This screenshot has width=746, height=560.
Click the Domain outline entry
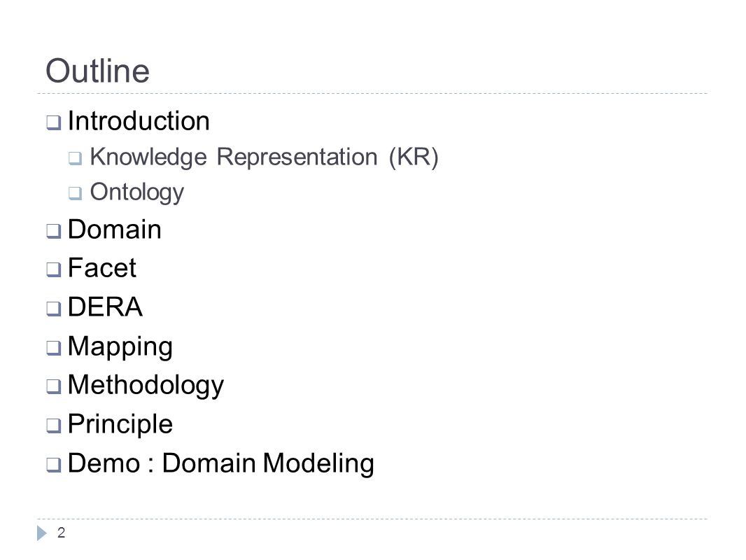115,230
